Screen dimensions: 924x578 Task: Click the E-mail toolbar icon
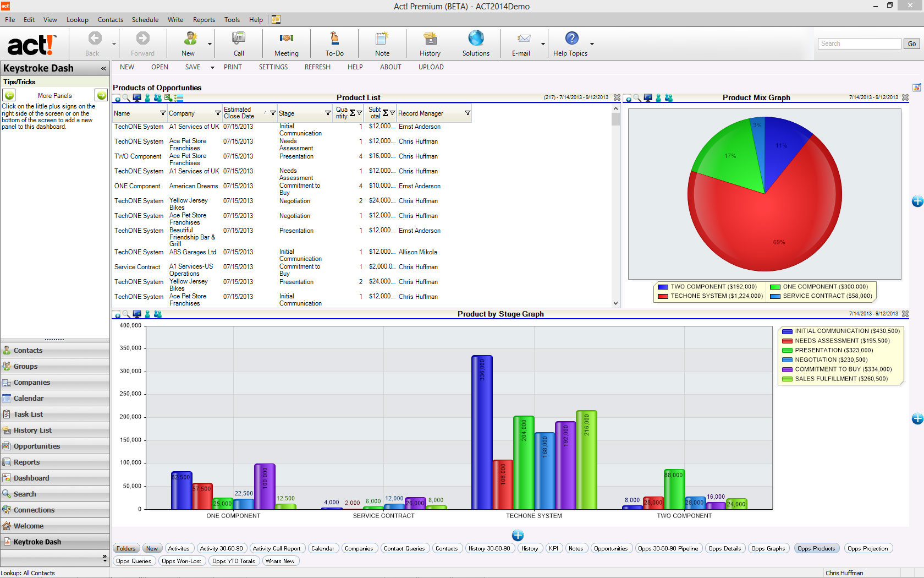(524, 38)
